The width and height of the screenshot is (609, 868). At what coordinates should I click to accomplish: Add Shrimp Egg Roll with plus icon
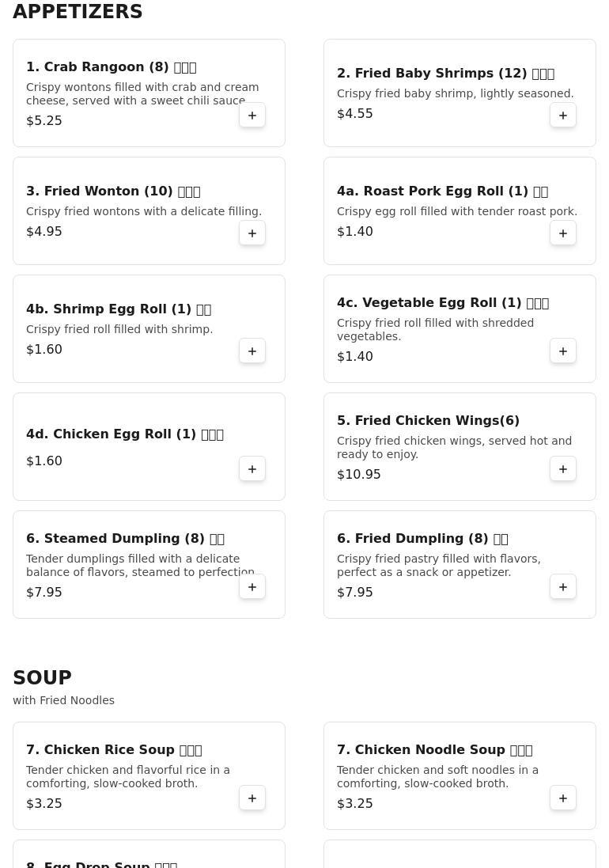(252, 351)
